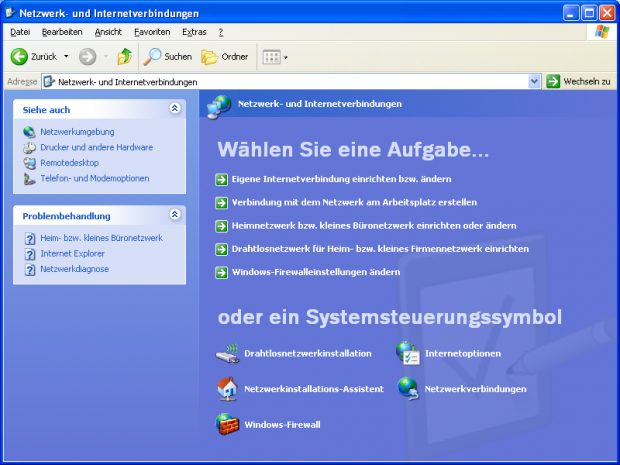This screenshot has height=465, width=620.
Task: Open Drahtlosnetzwerkinstallation text link
Action: pyautogui.click(x=308, y=353)
